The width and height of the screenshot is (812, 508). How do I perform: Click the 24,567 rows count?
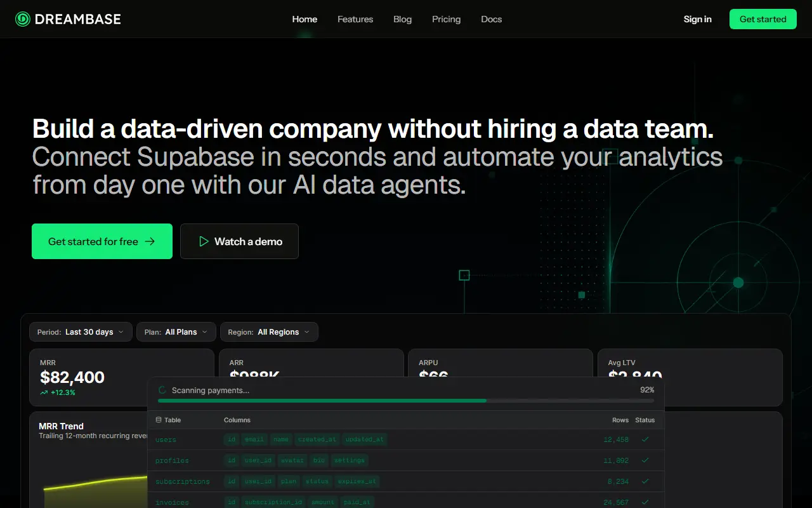(x=616, y=502)
